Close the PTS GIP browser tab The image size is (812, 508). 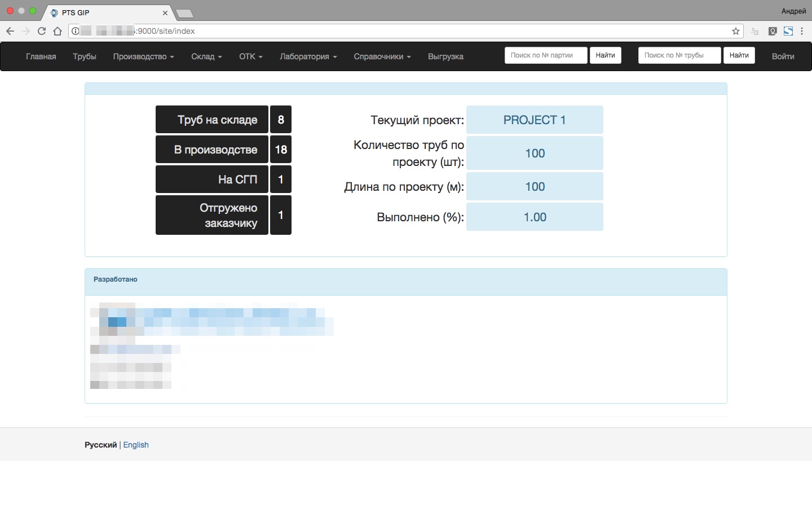(x=165, y=12)
